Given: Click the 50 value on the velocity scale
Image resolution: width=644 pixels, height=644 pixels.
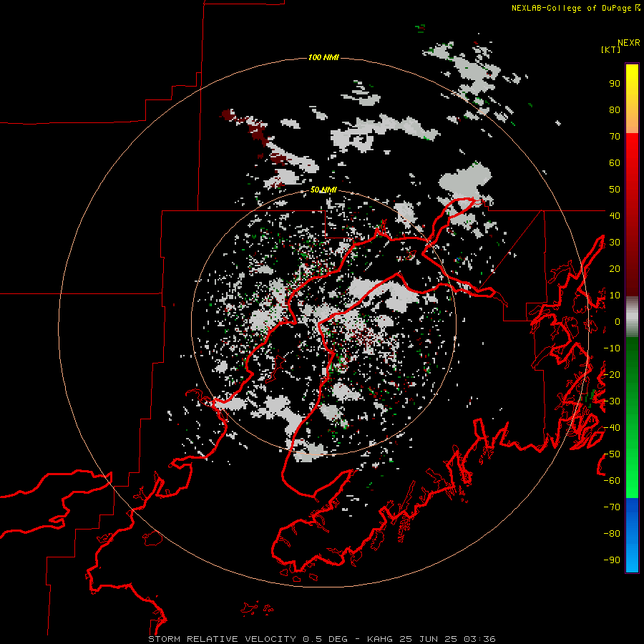Looking at the screenshot, I should click(x=615, y=190).
